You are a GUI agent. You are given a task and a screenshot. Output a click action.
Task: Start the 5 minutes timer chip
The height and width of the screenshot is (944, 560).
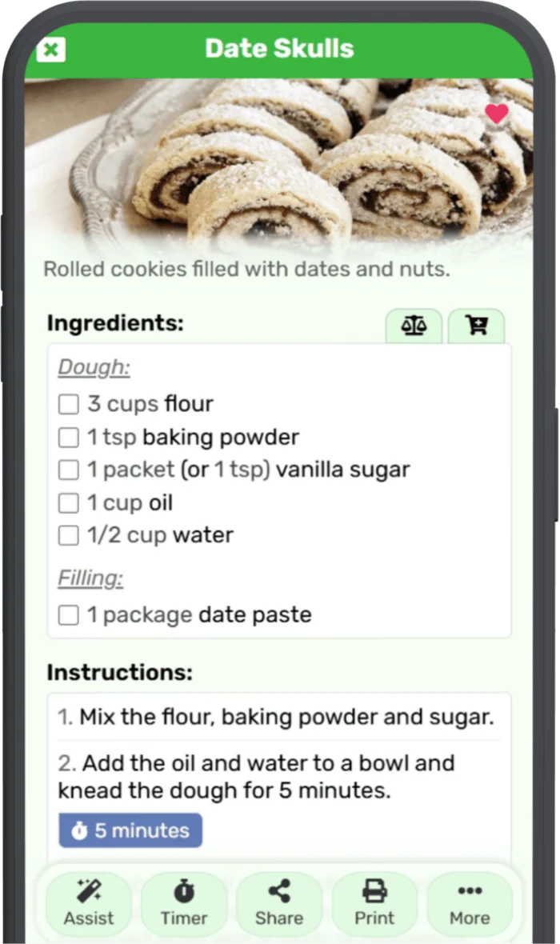[130, 830]
